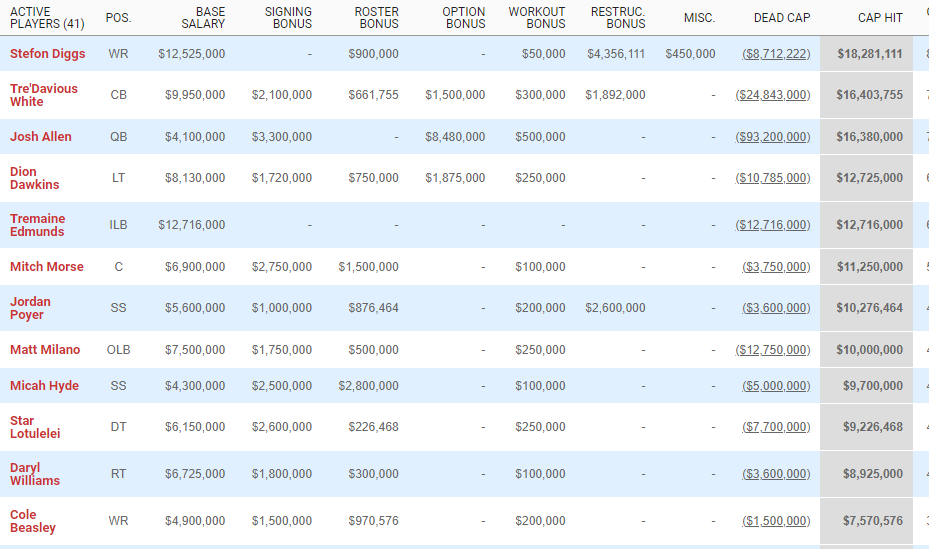
Task: Open Daryl Williams player link
Action: click(35, 474)
